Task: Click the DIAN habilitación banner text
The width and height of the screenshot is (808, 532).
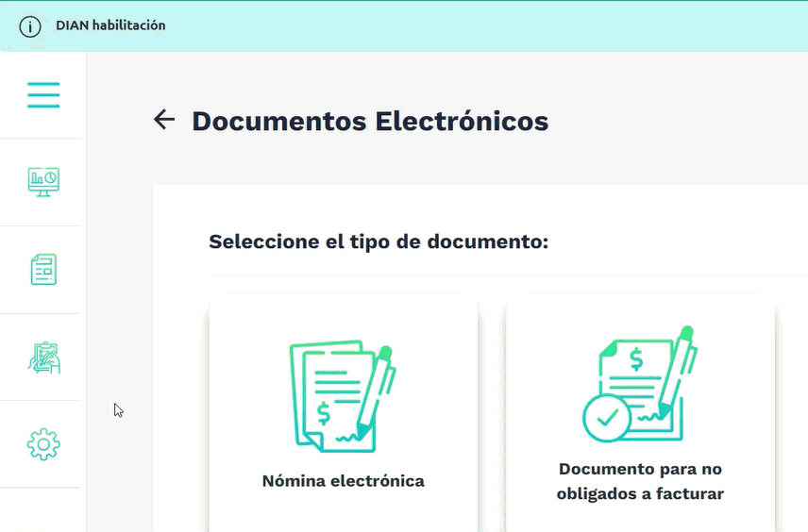Action: point(110,25)
